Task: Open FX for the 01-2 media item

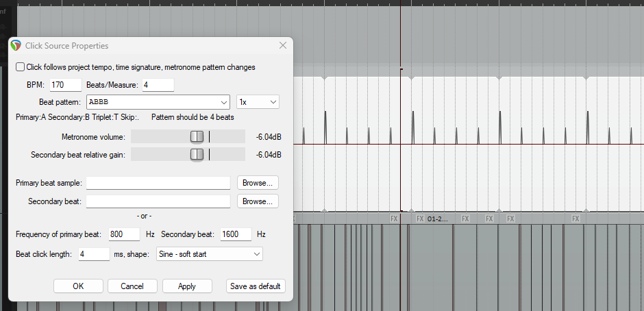Action: 420,219
